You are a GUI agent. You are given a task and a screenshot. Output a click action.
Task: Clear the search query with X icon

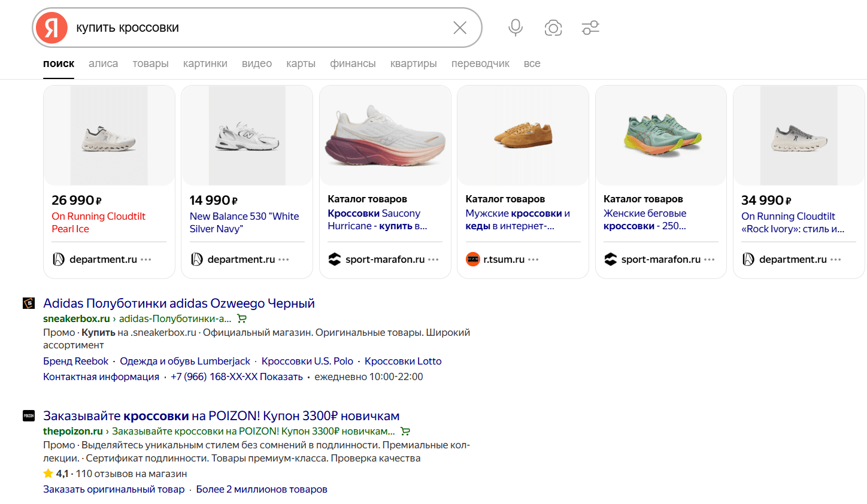pos(460,28)
